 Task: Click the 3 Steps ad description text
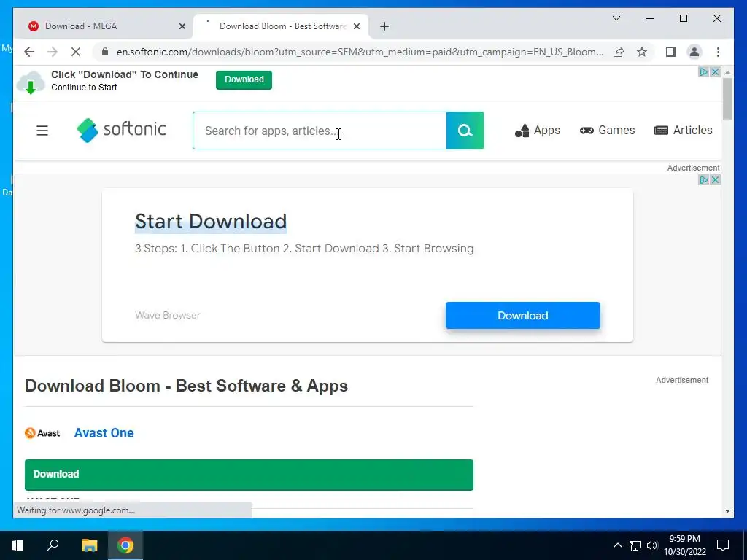click(304, 249)
